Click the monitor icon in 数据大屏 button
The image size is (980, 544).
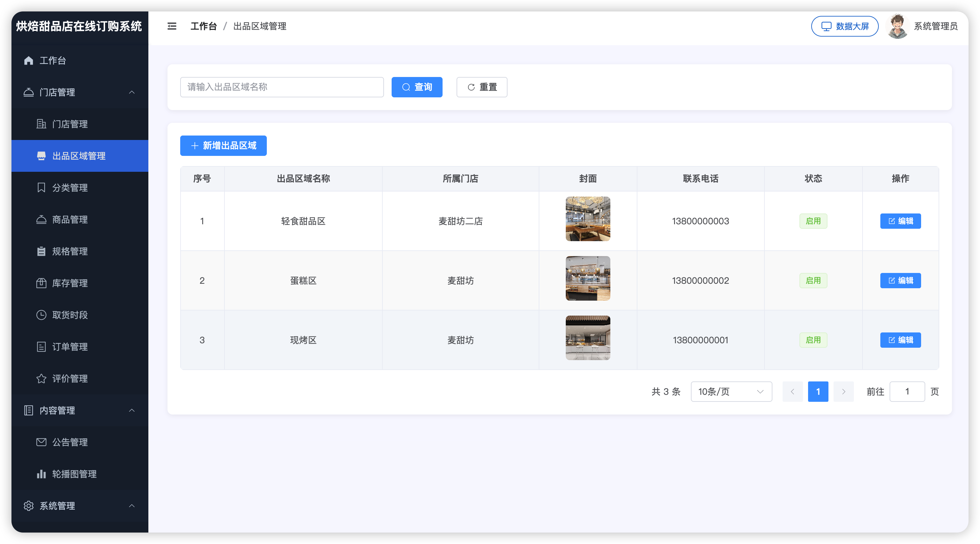826,26
